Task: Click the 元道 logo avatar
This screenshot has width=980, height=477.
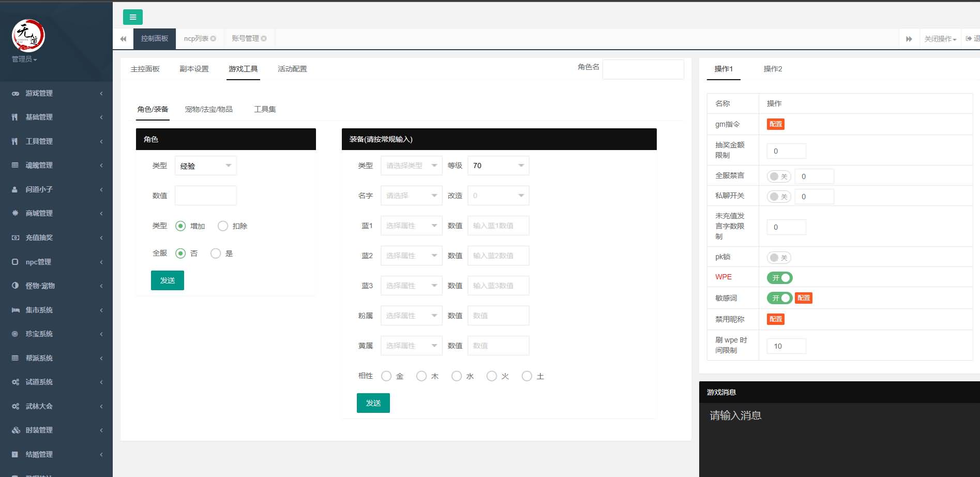Action: [x=28, y=36]
